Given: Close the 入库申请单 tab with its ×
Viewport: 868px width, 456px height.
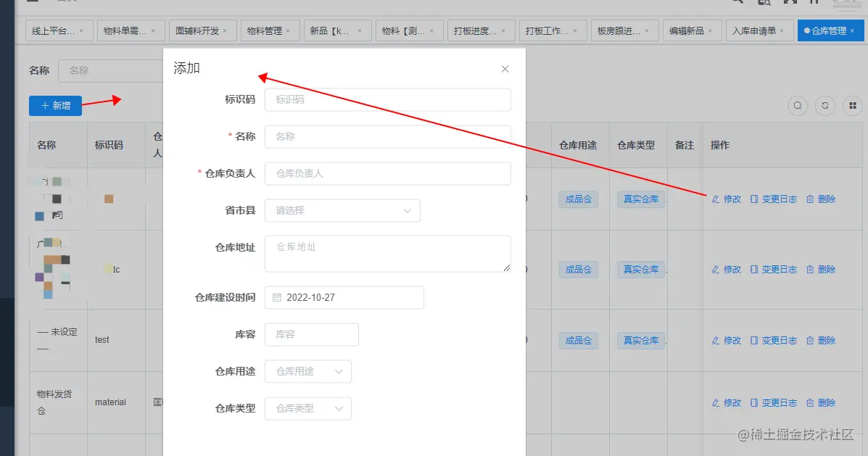Looking at the screenshot, I should click(x=782, y=31).
